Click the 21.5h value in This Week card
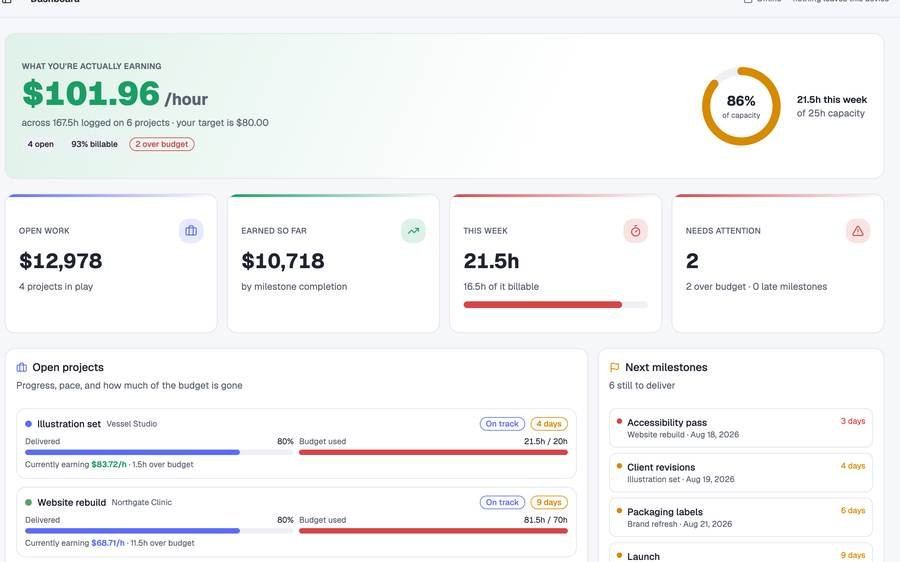Screen dimensions: 900x562 click(491, 261)
